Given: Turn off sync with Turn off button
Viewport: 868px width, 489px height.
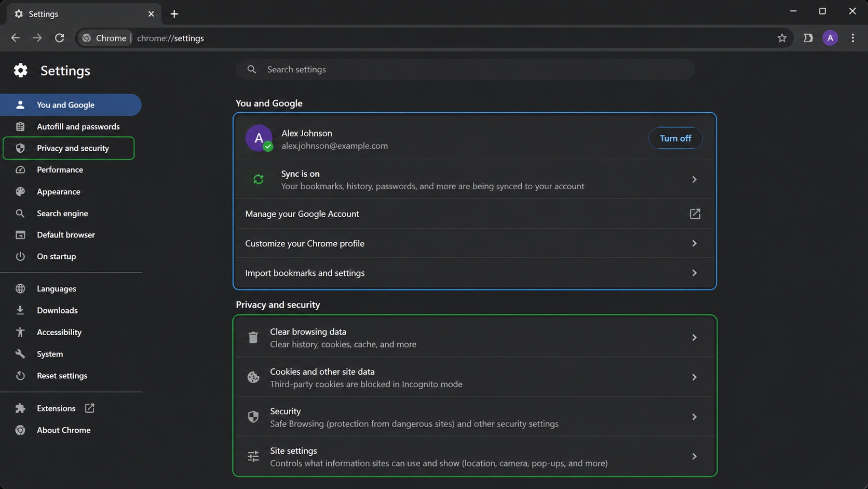Looking at the screenshot, I should coord(675,138).
